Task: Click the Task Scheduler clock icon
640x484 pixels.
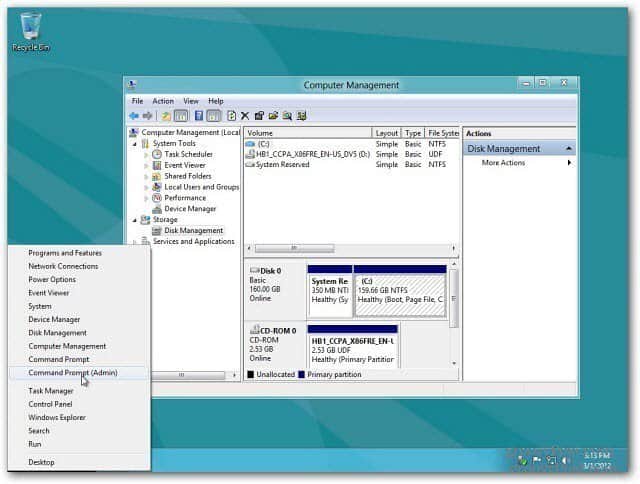Action: [x=157, y=154]
